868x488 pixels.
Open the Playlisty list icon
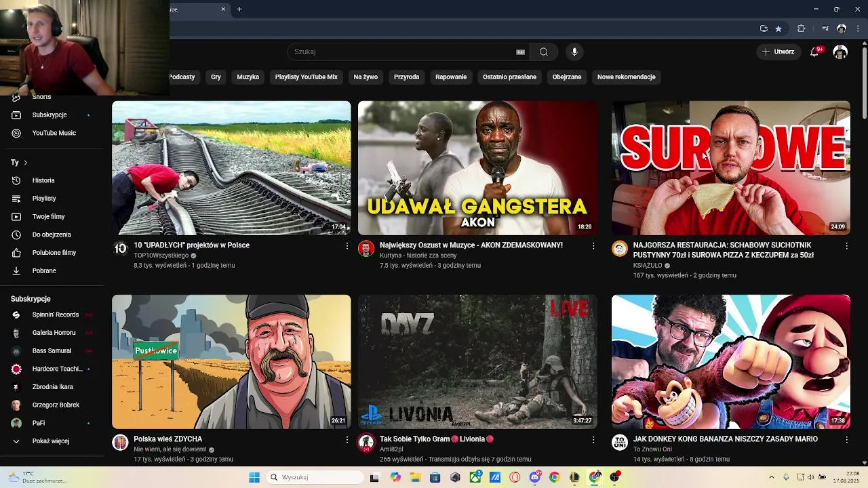16,199
